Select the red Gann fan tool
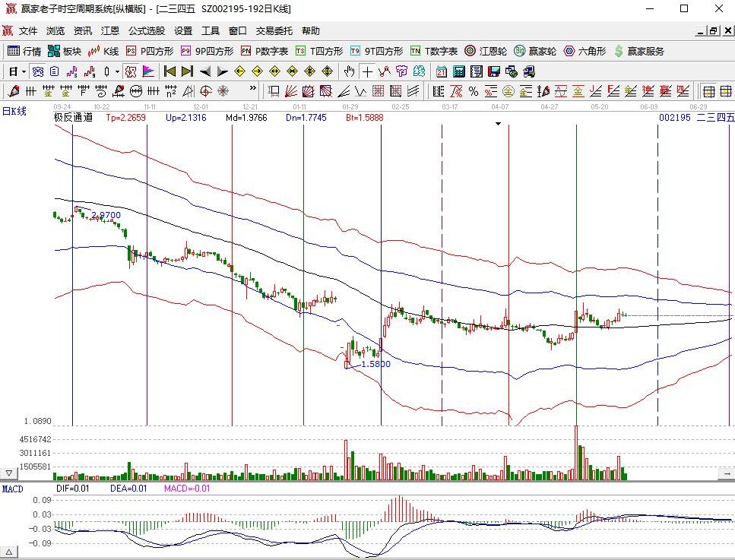This screenshot has height=560, width=735. click(290, 91)
